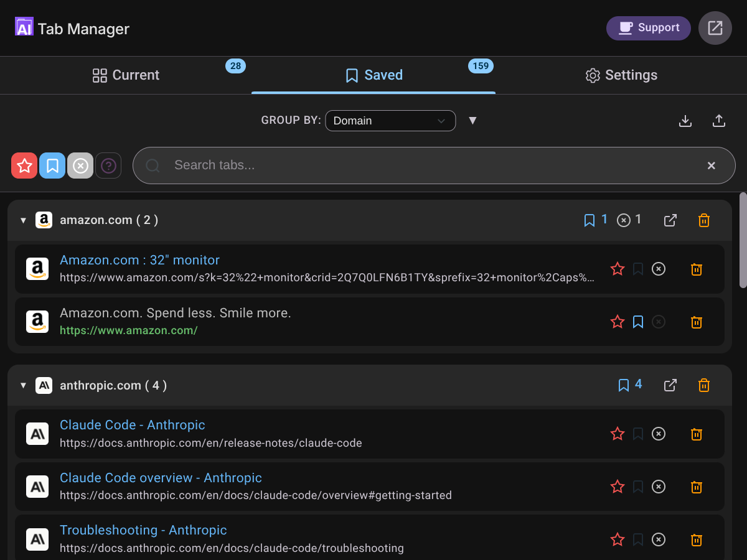Screen dimensions: 747x560
Task: Open the Amazon.com : 32" monitor link
Action: point(139,260)
